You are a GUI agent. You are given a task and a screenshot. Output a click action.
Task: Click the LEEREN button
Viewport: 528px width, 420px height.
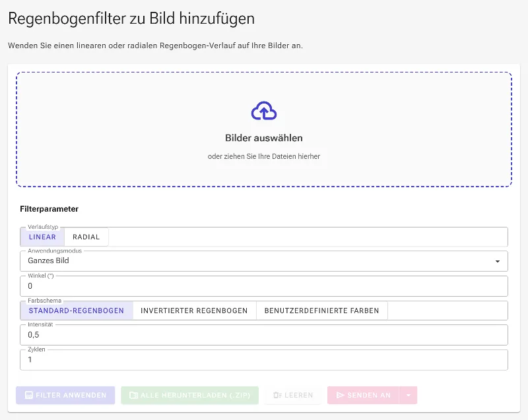click(293, 395)
